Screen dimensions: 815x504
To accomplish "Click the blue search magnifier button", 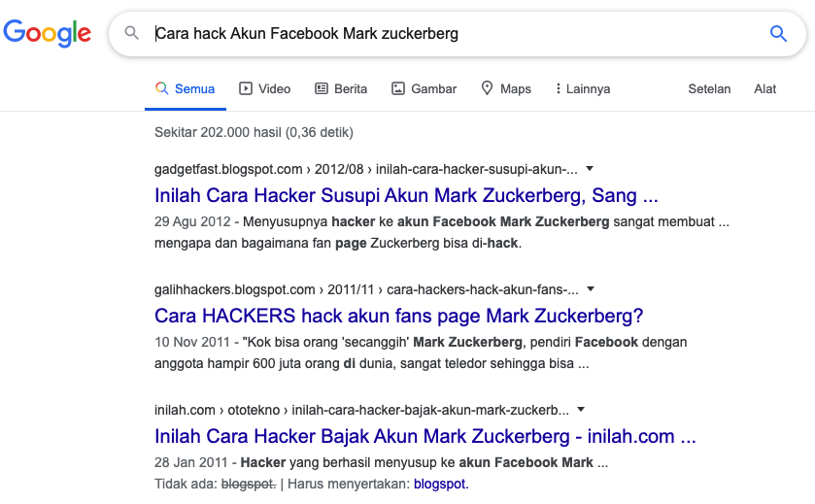I will 778,34.
